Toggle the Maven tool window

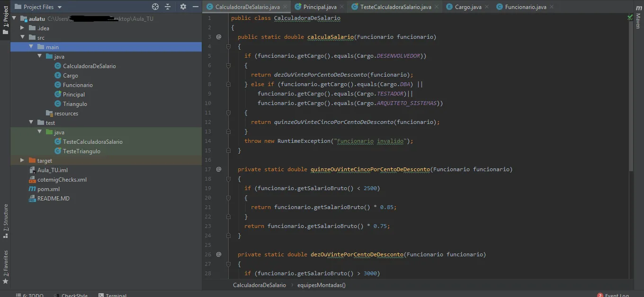638,21
